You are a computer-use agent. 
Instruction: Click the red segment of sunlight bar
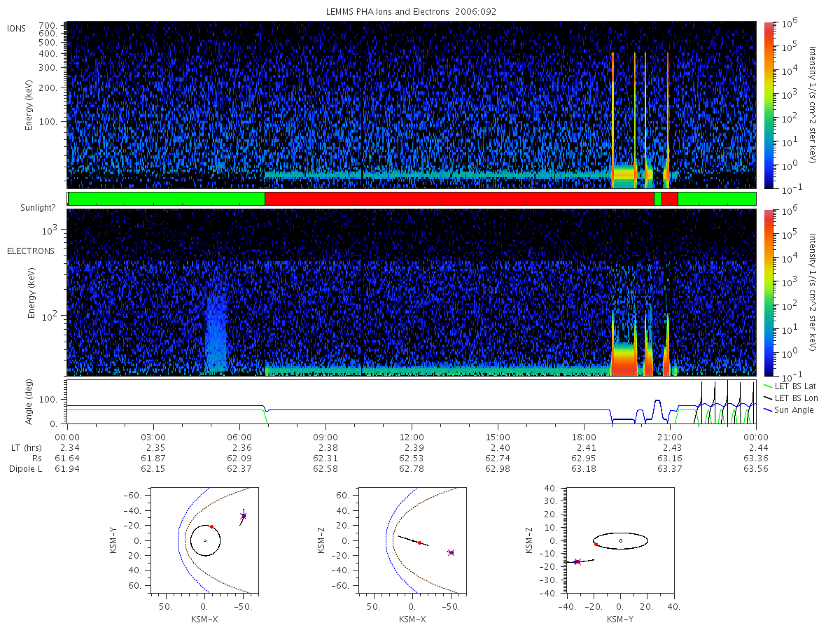pyautogui.click(x=459, y=199)
